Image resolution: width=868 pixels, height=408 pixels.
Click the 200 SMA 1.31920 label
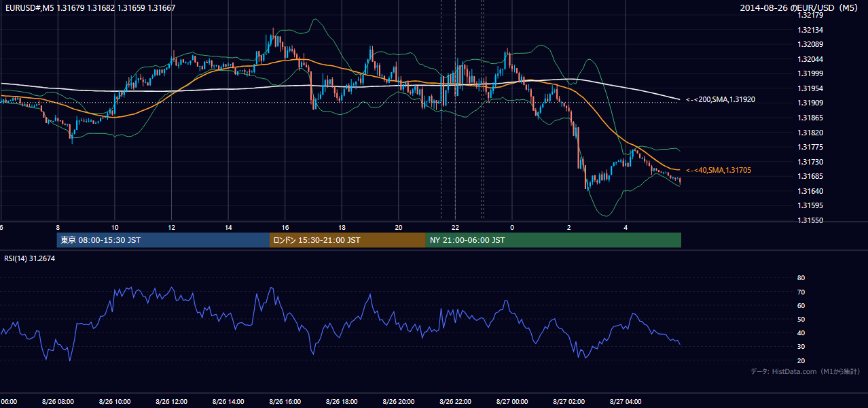coord(721,100)
